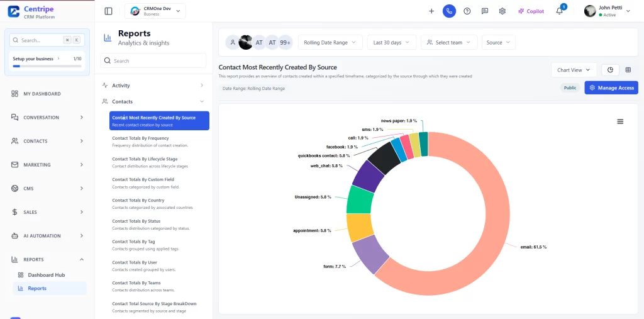Select Reports under the Reports section
This screenshot has width=644, height=319.
click(x=50, y=288)
